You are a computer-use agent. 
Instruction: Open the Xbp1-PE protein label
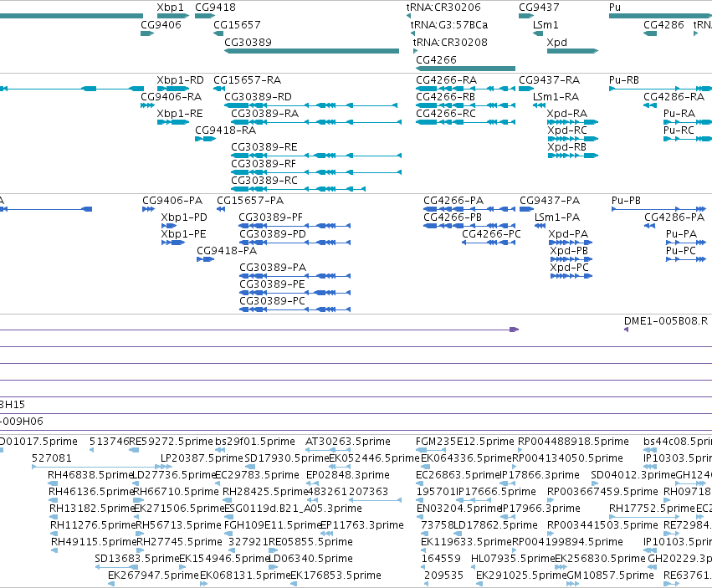[x=183, y=234]
